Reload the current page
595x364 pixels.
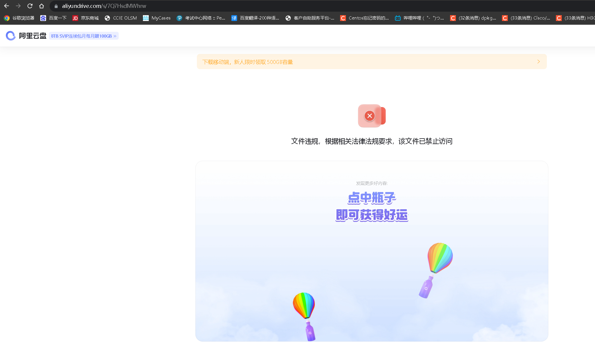(30, 6)
